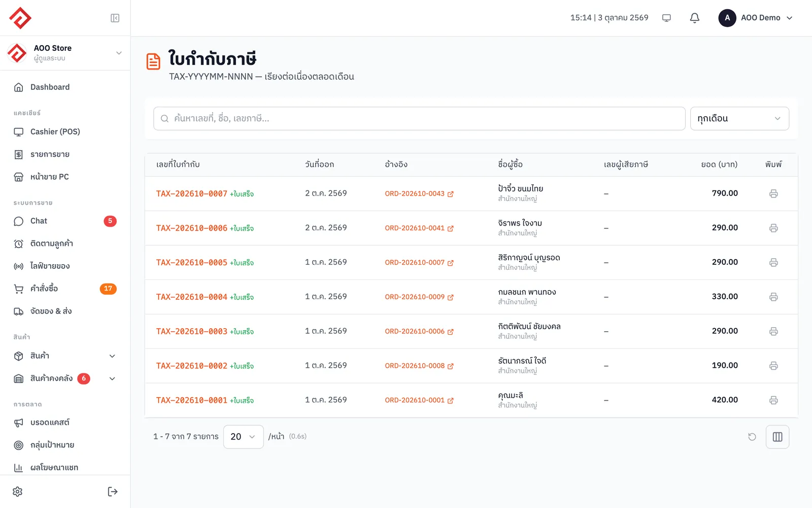Click buyer name กิตติพัฒน์ ชัยมงคล

(x=529, y=326)
